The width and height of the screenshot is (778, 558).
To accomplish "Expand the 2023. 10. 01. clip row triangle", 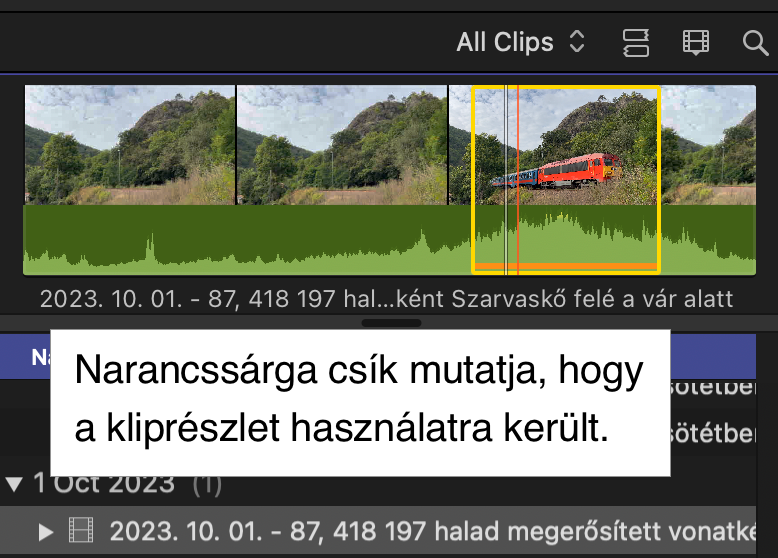I will [46, 532].
